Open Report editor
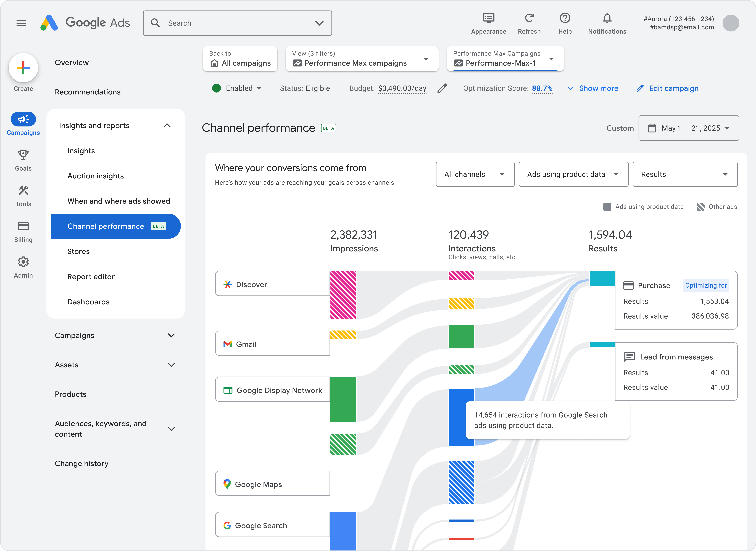This screenshot has width=756, height=551. coord(91,277)
